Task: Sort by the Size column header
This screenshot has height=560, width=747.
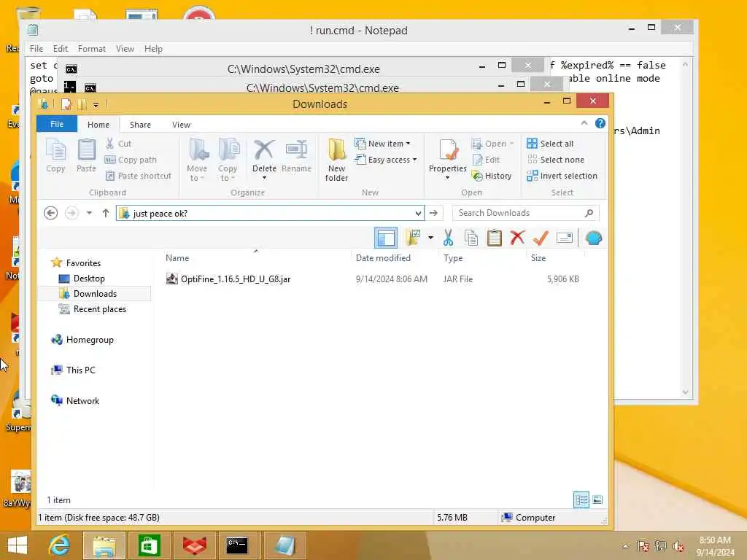Action: [555, 257]
